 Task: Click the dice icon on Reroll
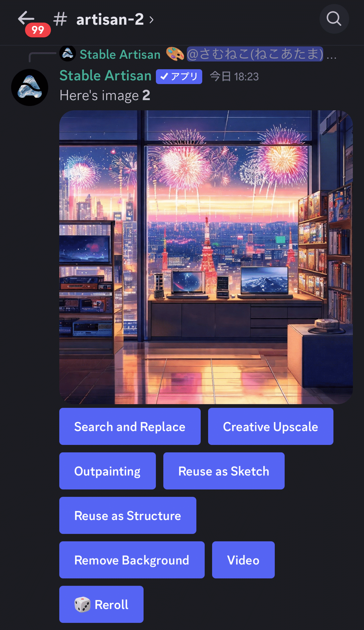[x=82, y=604]
